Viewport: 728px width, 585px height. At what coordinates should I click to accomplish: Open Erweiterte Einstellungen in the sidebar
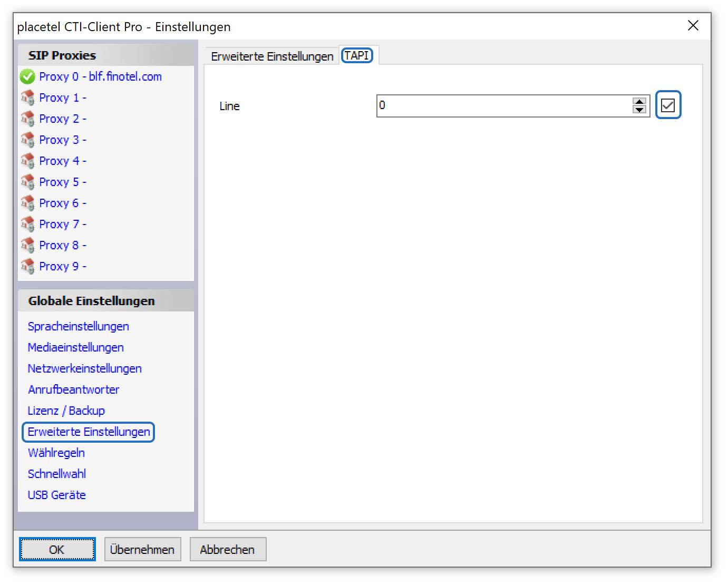pyautogui.click(x=89, y=432)
